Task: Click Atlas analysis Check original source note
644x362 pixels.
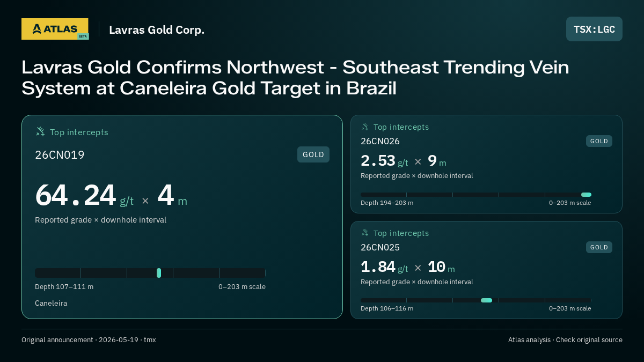Action: [x=565, y=340]
